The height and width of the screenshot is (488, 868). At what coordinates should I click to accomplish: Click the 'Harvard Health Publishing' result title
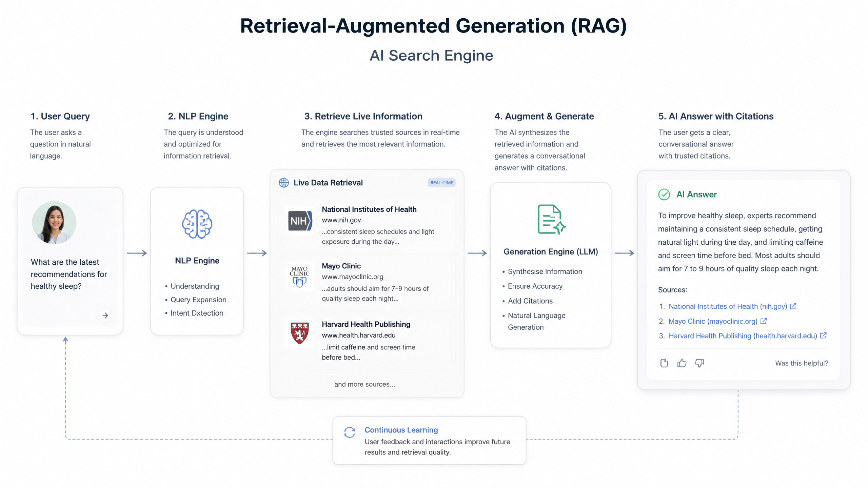click(366, 324)
